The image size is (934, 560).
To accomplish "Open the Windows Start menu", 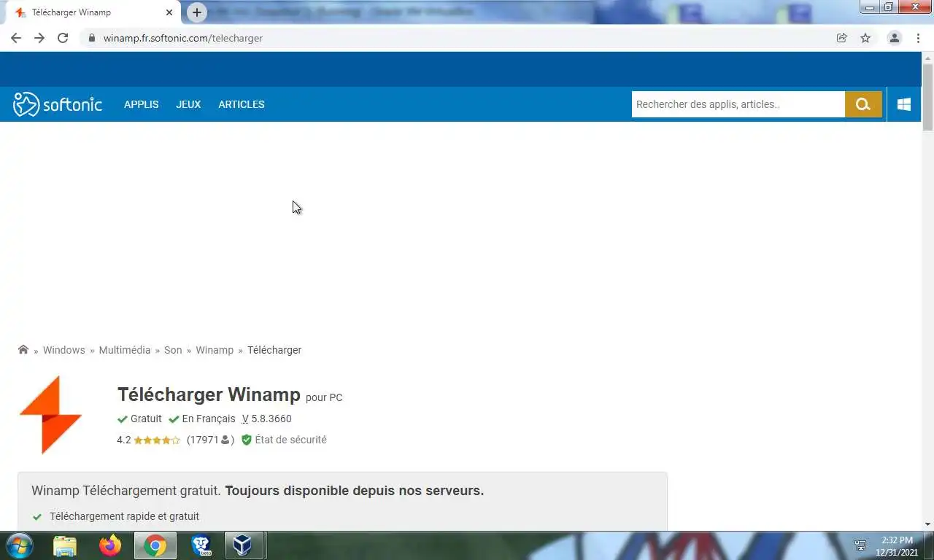I will 18,545.
